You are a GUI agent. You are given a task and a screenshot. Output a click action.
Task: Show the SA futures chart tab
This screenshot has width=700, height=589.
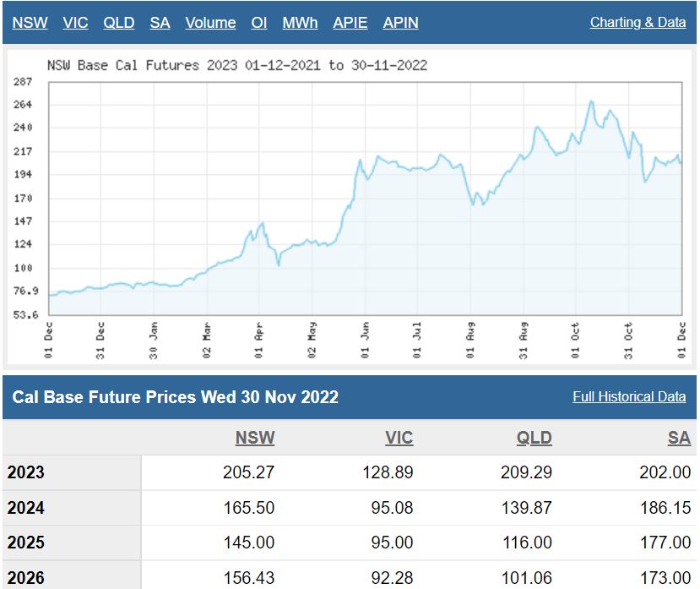coord(160,23)
